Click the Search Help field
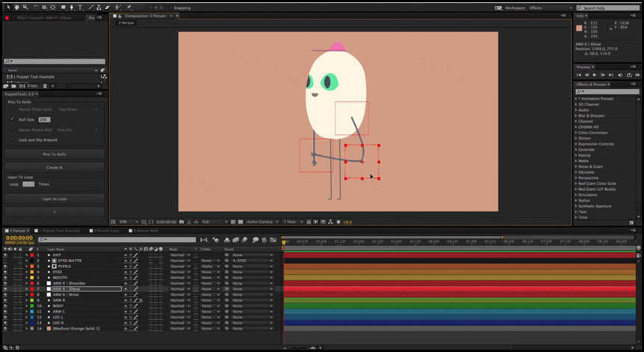The width and height of the screenshot is (644, 352). point(608,7)
